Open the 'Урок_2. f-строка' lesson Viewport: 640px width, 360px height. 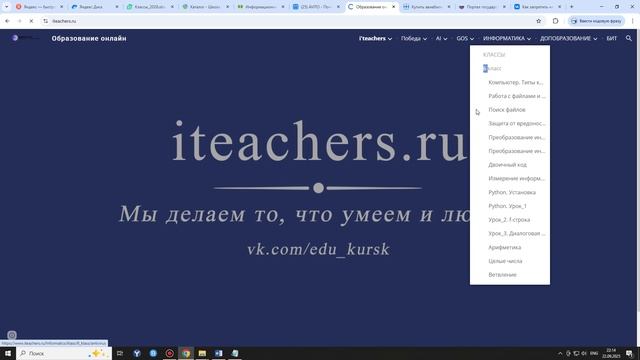509,220
